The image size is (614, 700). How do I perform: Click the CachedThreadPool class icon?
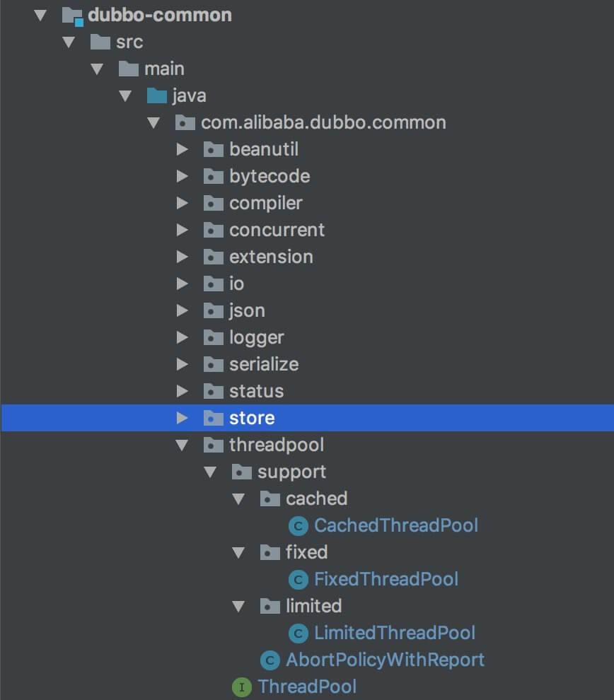(299, 525)
